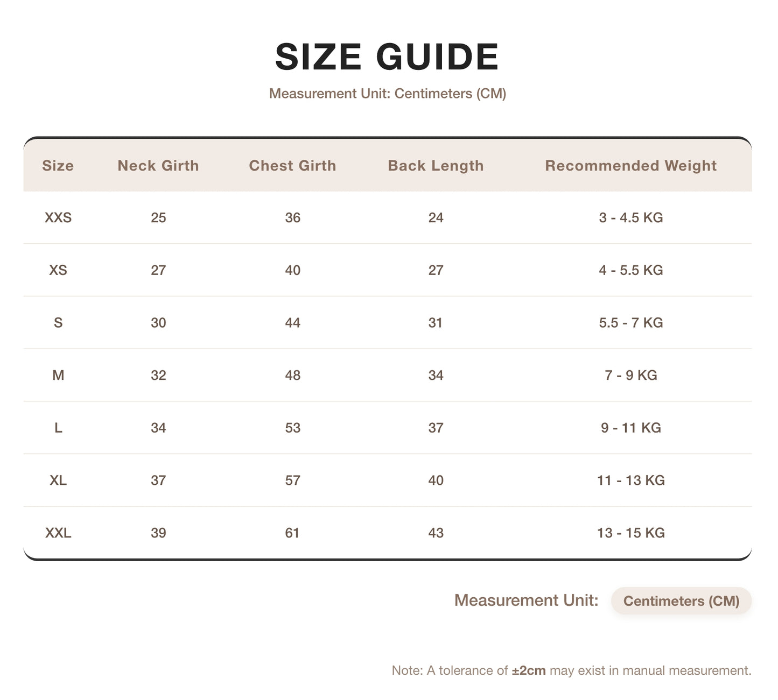Select the Centimeters (CM) unit pill
This screenshot has height=700, width=778.
(x=681, y=600)
